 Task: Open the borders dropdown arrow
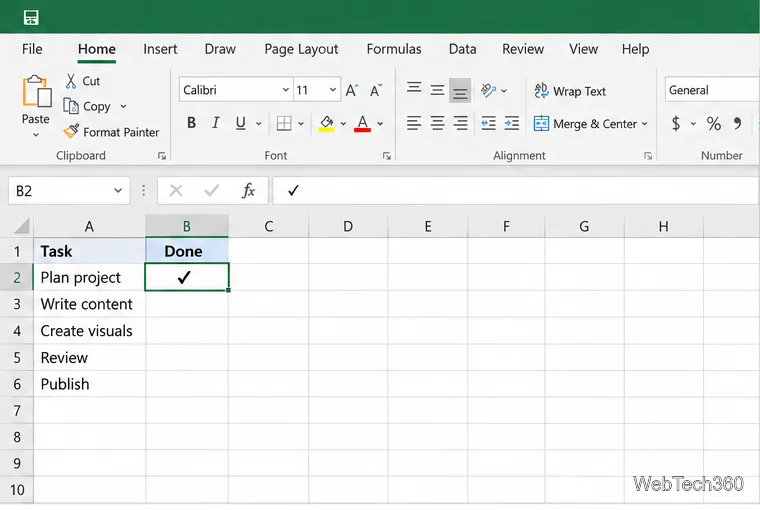point(301,124)
